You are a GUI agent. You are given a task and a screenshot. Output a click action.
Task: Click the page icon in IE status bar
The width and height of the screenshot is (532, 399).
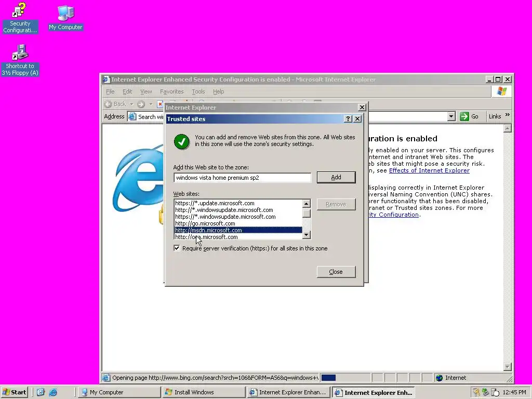[106, 378]
